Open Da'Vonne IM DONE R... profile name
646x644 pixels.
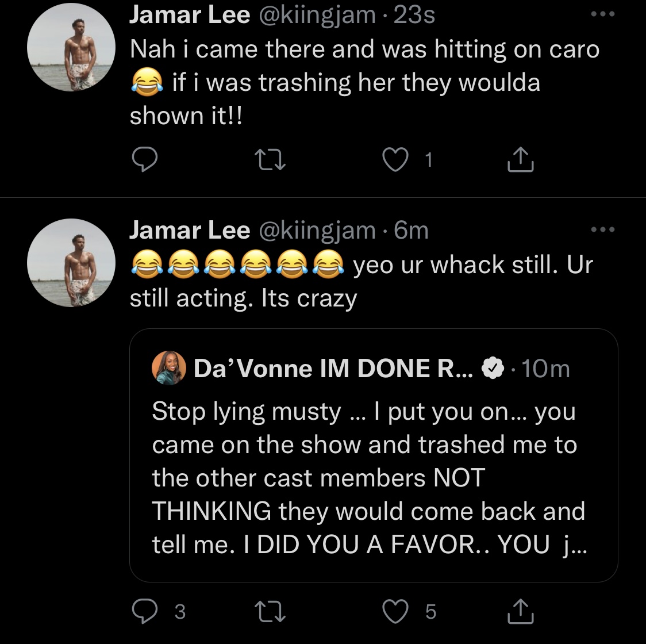pos(333,368)
